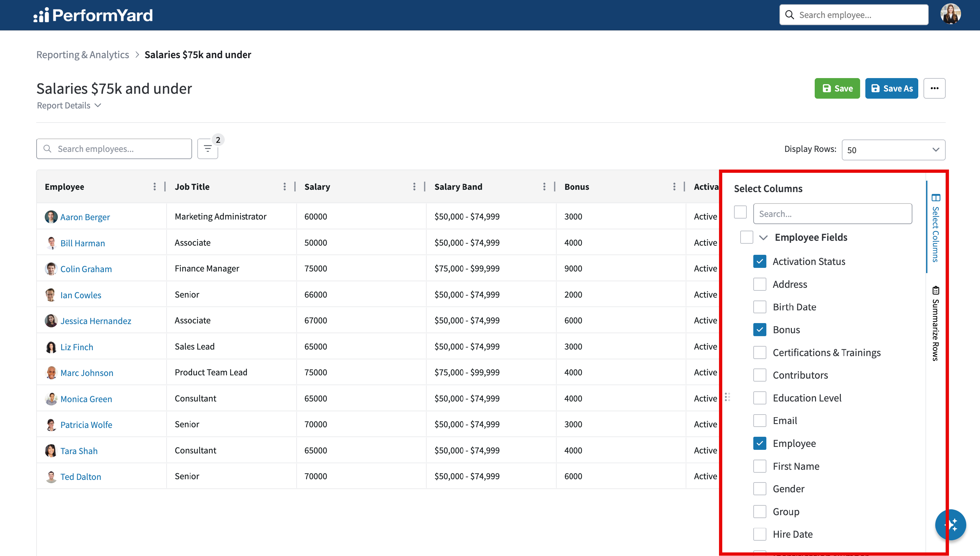Enable the Group column checkbox
Viewport: 980px width, 556px height.
point(760,511)
